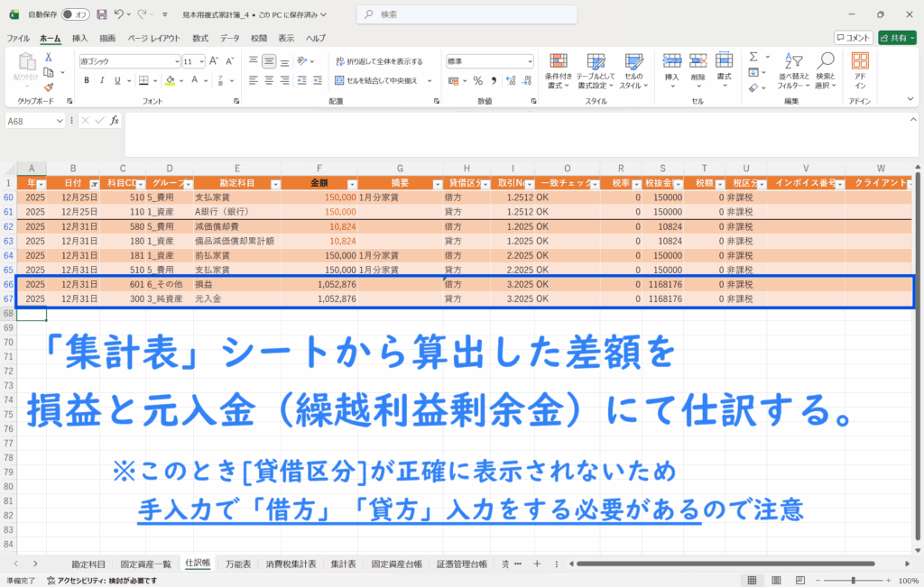Open Conditional Formatting (条件付き書式)

[559, 70]
